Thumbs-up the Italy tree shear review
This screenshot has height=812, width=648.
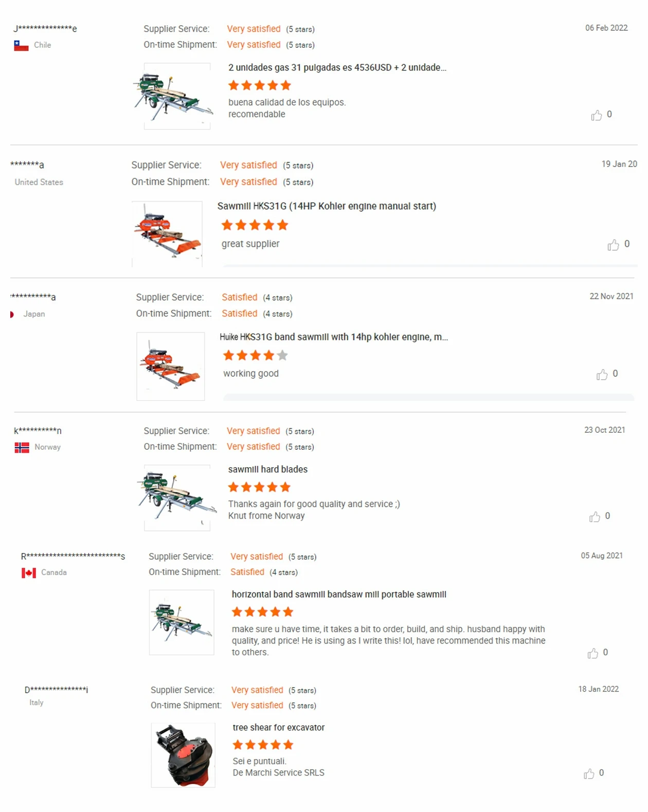pyautogui.click(x=589, y=773)
